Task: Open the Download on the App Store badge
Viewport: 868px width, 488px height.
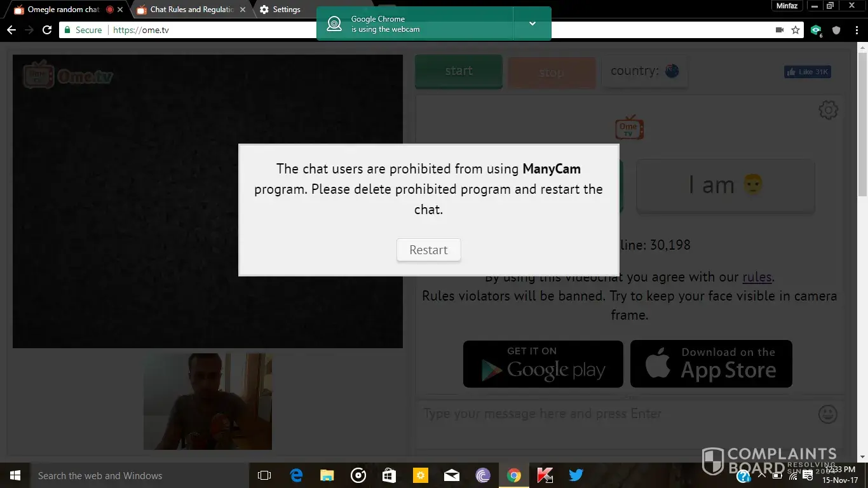Action: [x=711, y=364]
